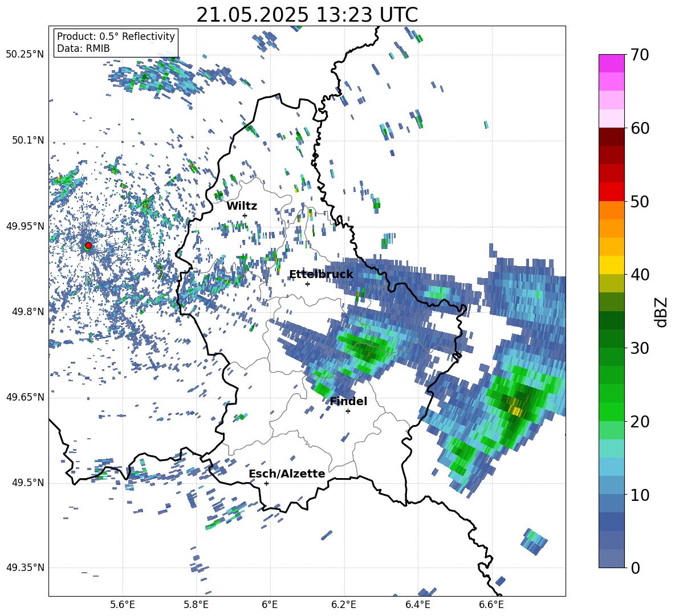Click the 49.8°N latitude label
This screenshot has height=616, width=675.
(x=28, y=312)
